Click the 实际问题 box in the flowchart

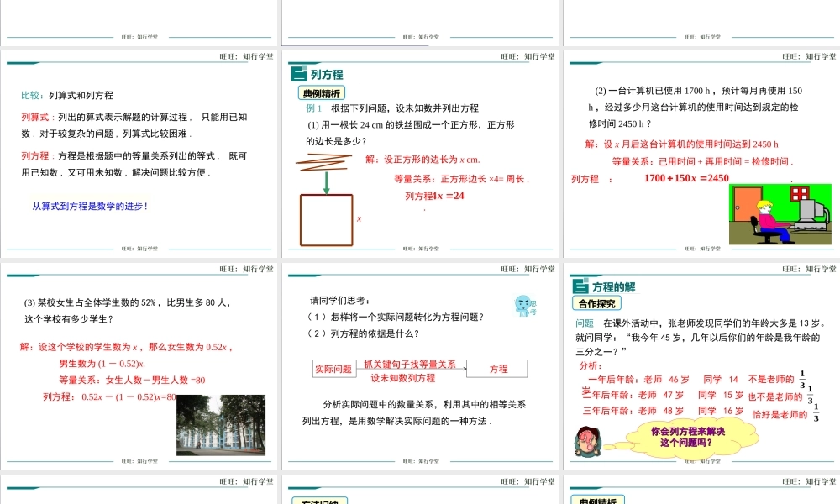333,369
